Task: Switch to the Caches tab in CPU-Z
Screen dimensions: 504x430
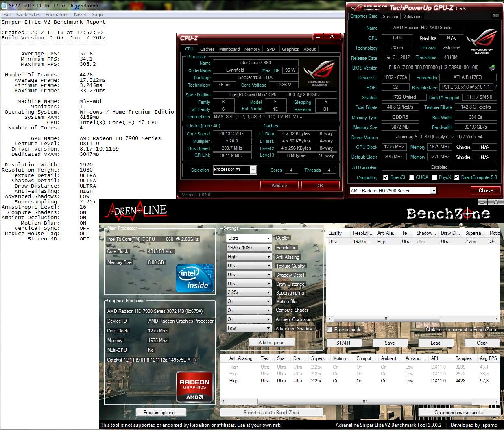Action: (x=207, y=49)
